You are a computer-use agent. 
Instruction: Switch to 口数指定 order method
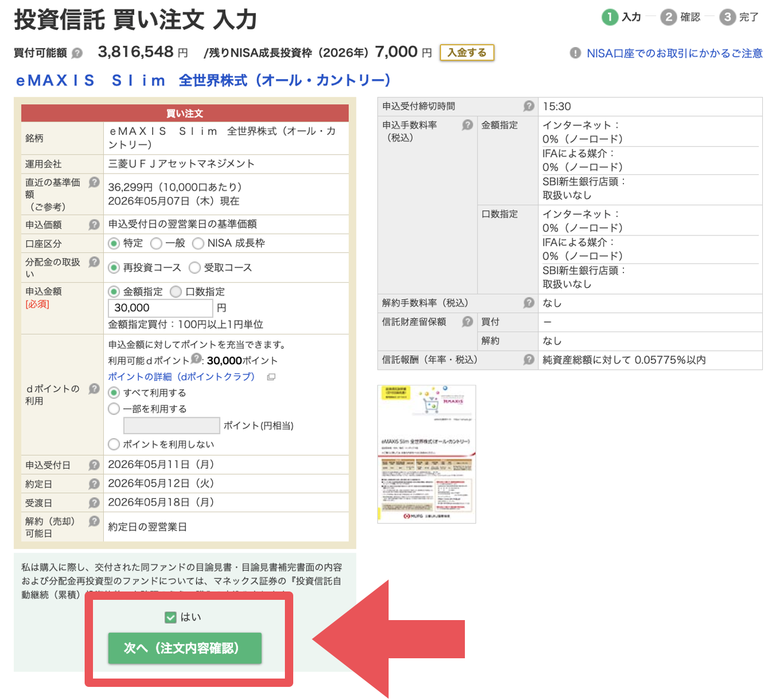click(176, 292)
